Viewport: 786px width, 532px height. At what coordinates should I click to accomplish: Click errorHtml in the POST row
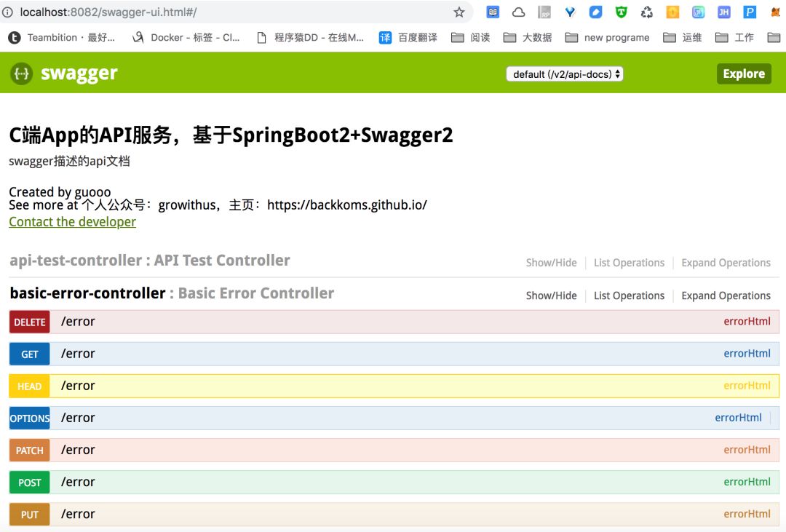click(747, 482)
